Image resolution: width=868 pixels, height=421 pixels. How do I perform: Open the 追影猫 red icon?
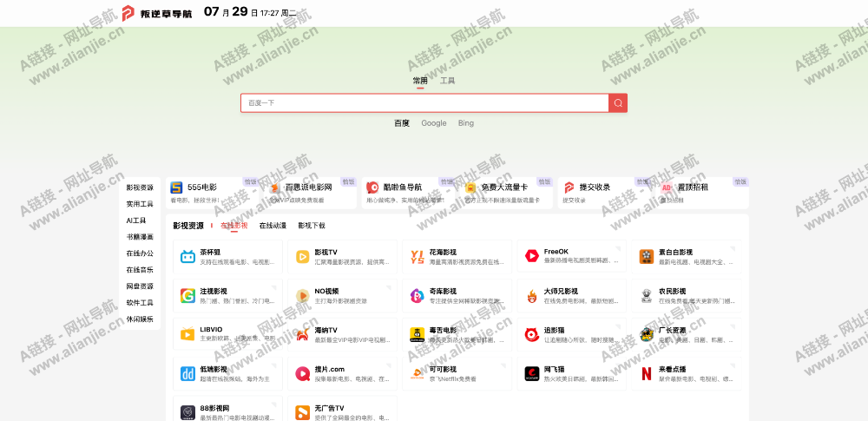pos(532,334)
